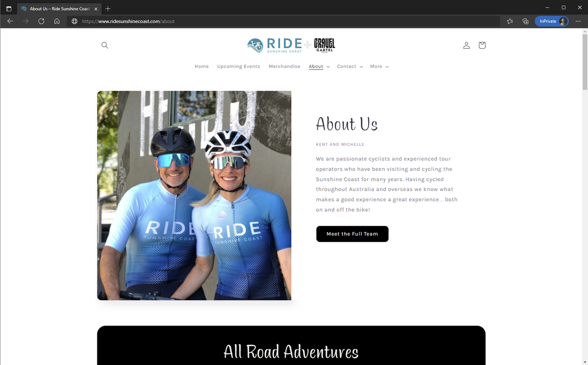This screenshot has width=588, height=365.
Task: Click the Meet the Full Team button
Action: point(352,234)
